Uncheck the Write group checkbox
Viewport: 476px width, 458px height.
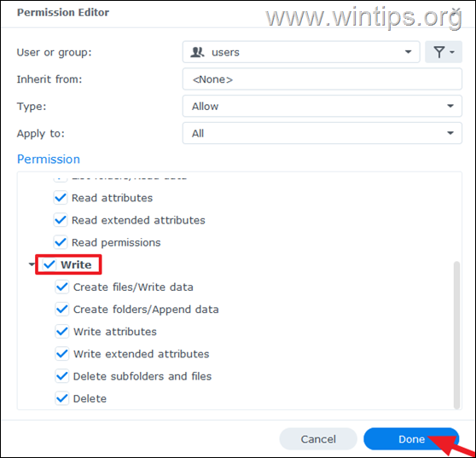pos(49,264)
